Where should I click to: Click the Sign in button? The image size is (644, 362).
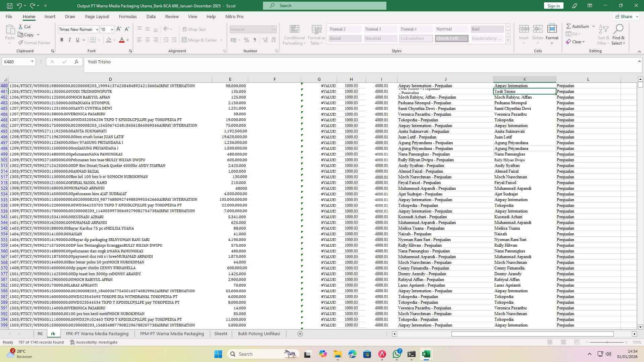pos(553,6)
